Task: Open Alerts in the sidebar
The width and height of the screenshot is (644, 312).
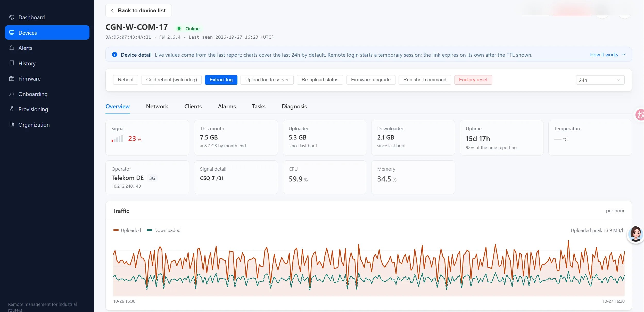Action: (x=47, y=48)
